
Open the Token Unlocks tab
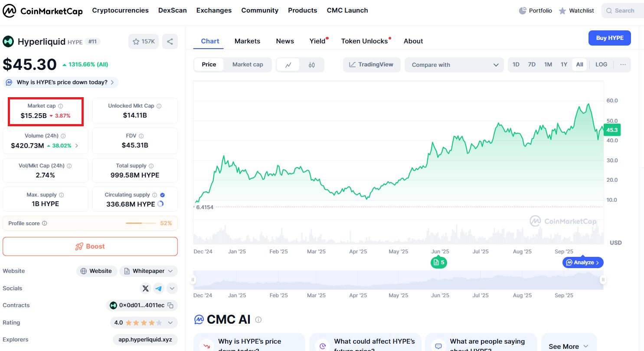coord(364,41)
